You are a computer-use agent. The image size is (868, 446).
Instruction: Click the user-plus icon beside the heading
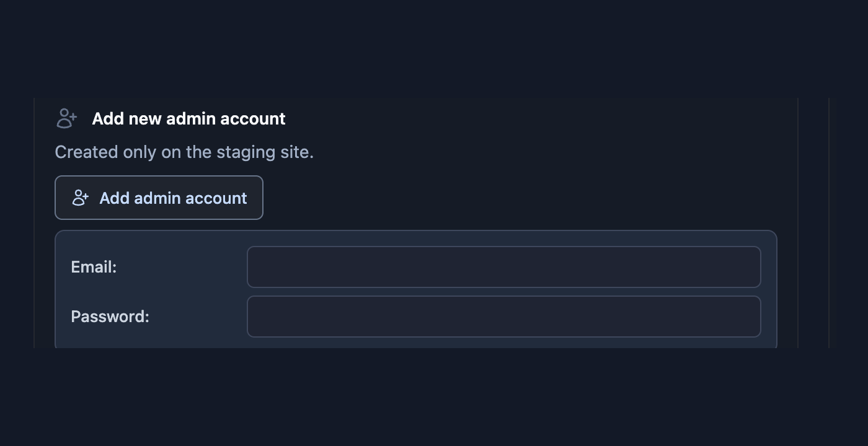pos(66,118)
